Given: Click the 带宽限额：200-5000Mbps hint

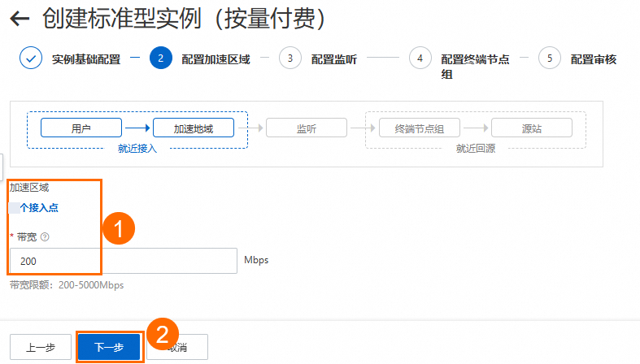Looking at the screenshot, I should [67, 285].
